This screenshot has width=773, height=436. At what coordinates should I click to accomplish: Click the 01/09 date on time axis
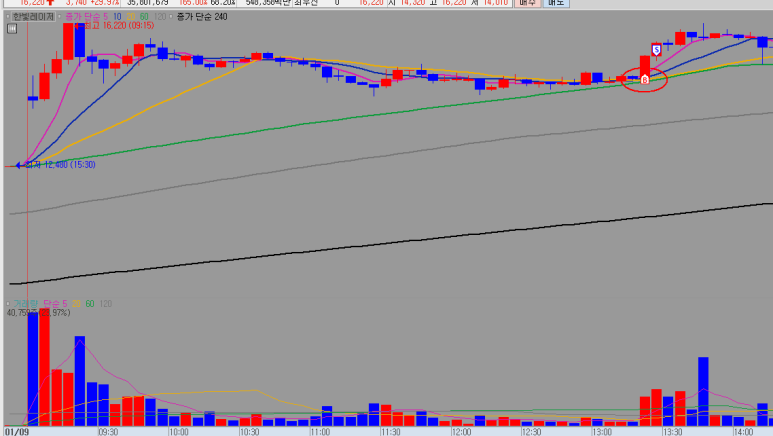(17, 432)
